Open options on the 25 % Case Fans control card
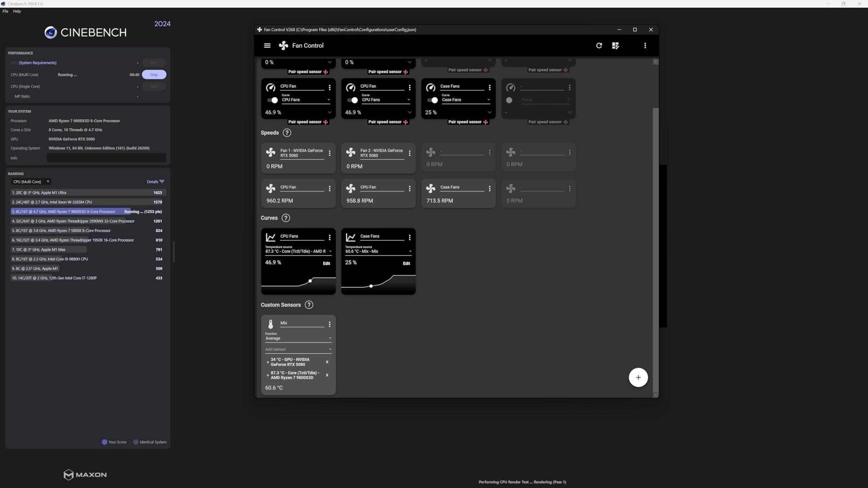The image size is (868, 488). coord(489,87)
